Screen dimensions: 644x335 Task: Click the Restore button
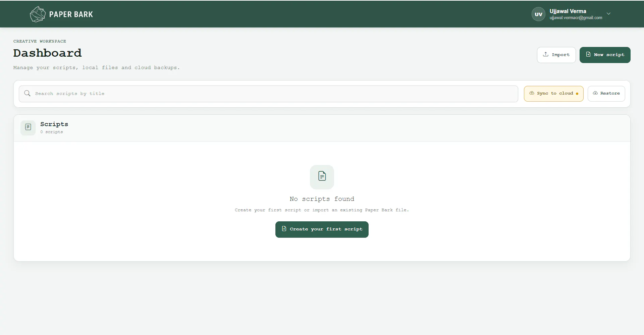click(606, 93)
